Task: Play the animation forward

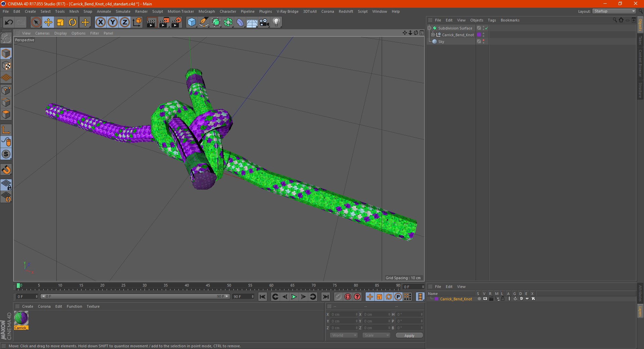Action: [294, 297]
